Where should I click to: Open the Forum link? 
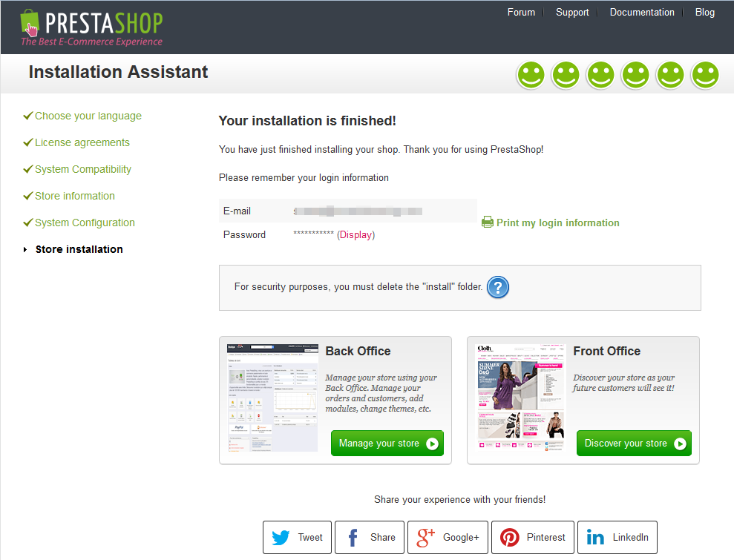click(521, 12)
